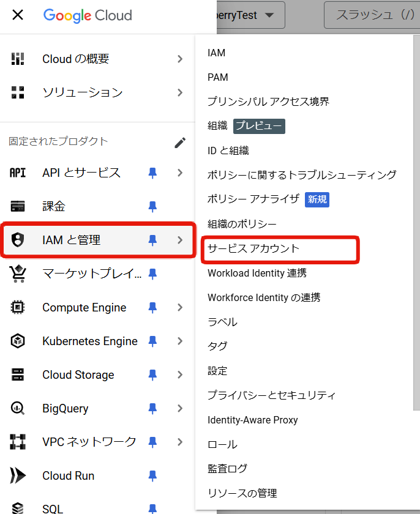Click the VPC ネットワーク icon

18,442
